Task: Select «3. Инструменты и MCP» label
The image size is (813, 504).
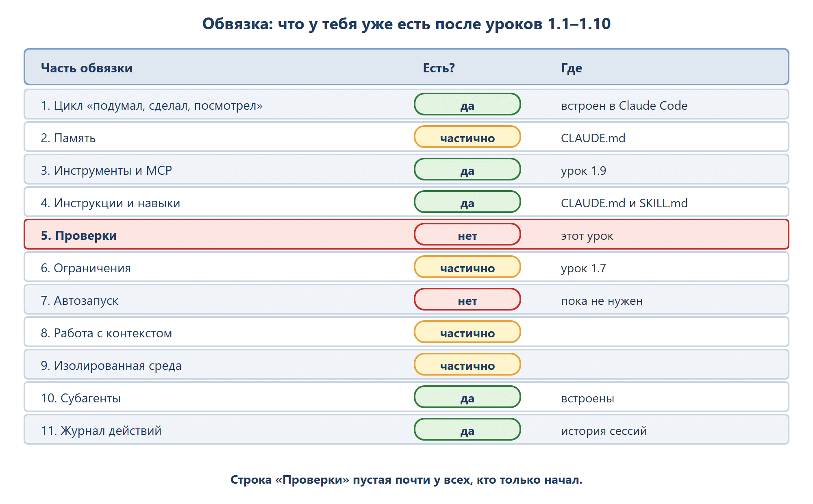Action: coord(107,171)
